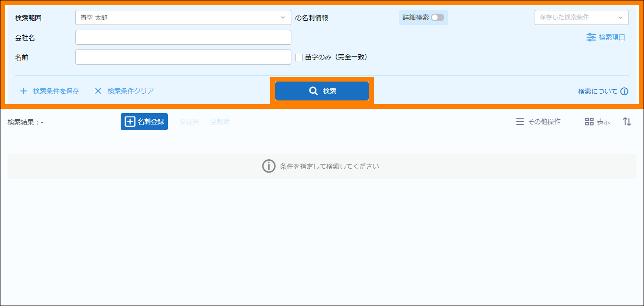The height and width of the screenshot is (306, 644).
Task: Enable the 詳細検索 toggle switch
Action: (437, 17)
